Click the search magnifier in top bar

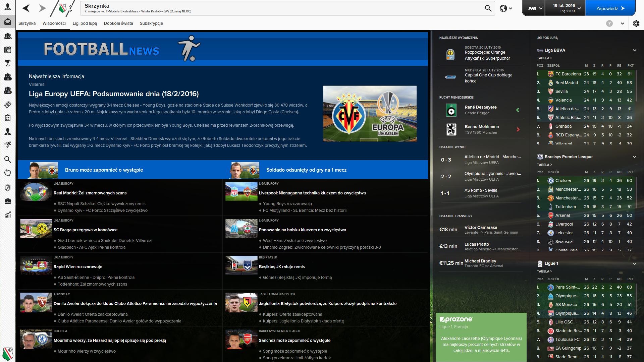(x=488, y=8)
